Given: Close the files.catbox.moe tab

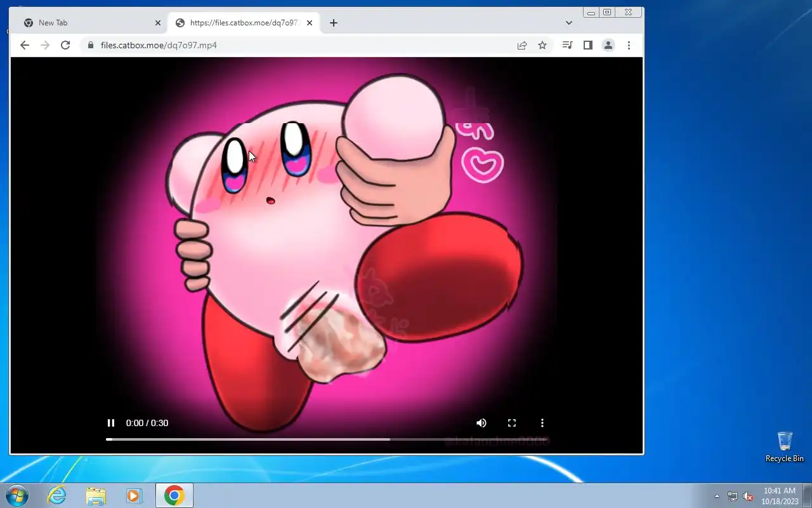Looking at the screenshot, I should (x=310, y=23).
